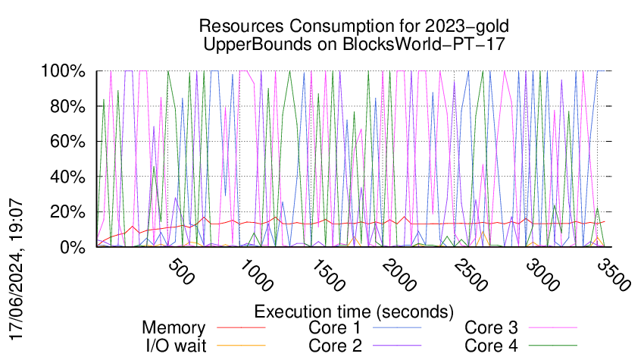Select the orange I/O wait legend line sample

coord(241,345)
